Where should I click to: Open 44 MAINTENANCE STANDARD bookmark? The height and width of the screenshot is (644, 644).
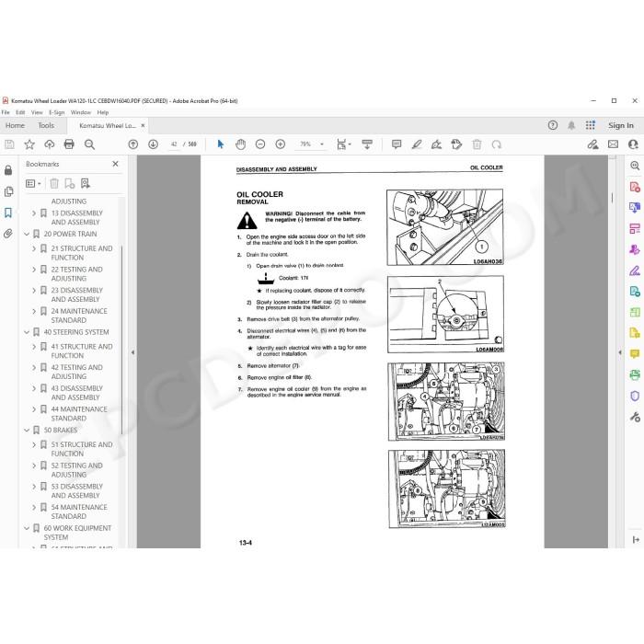coord(79,414)
